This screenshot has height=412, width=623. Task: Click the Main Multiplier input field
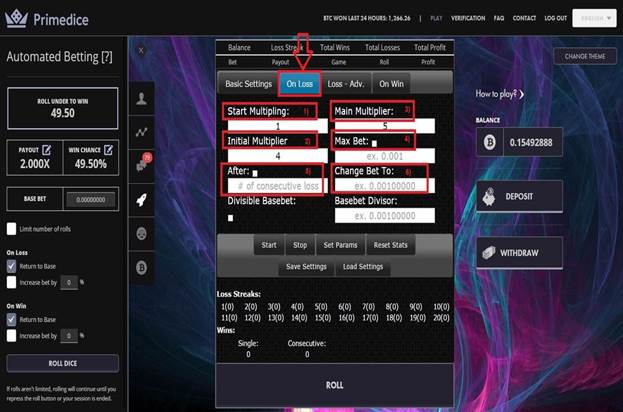[384, 126]
